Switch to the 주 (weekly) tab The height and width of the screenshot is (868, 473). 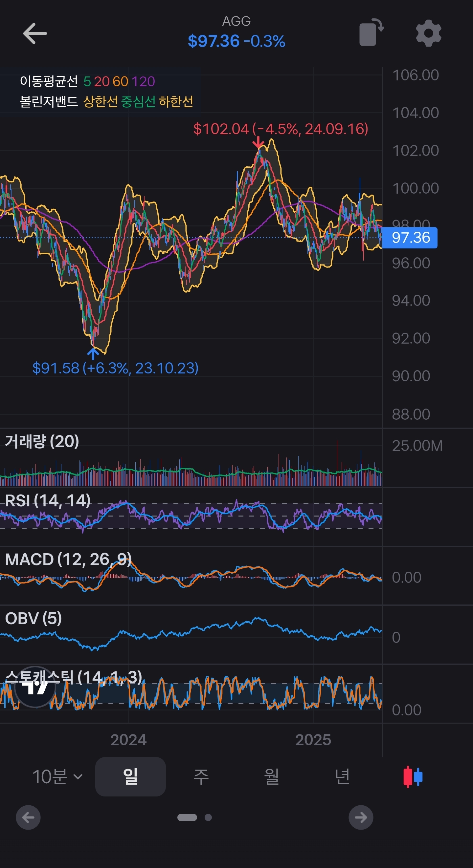201,777
